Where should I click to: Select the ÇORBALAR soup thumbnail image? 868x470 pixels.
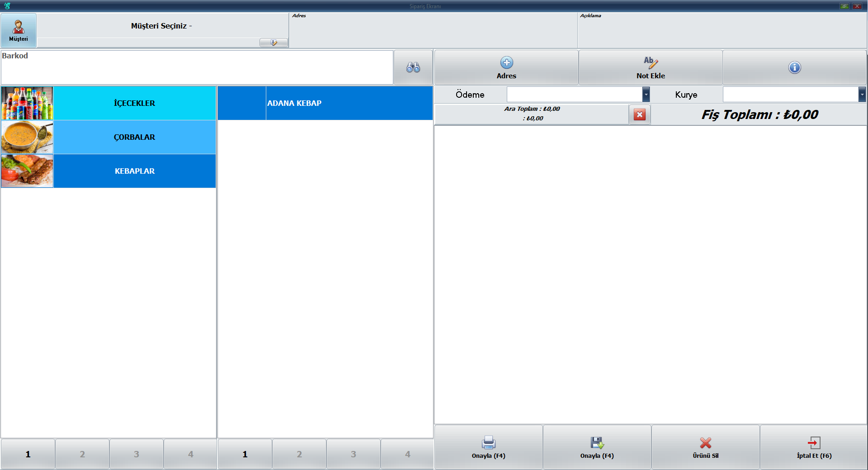(27, 137)
